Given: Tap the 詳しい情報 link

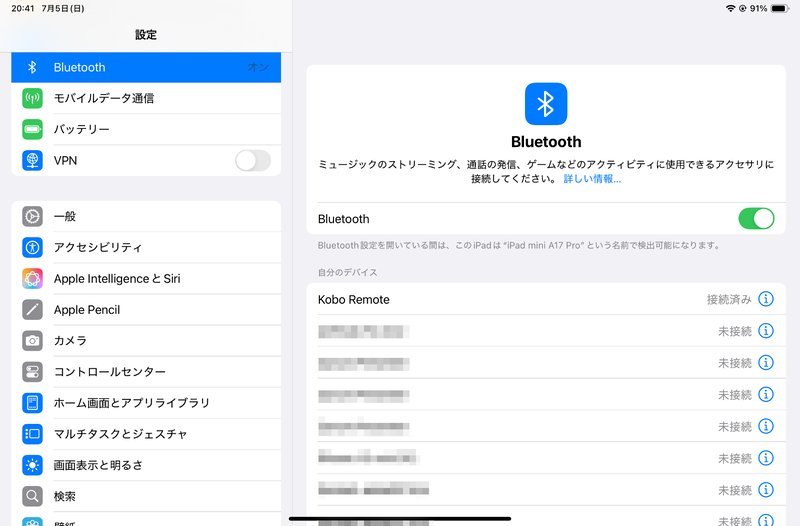Looking at the screenshot, I should coord(592,179).
